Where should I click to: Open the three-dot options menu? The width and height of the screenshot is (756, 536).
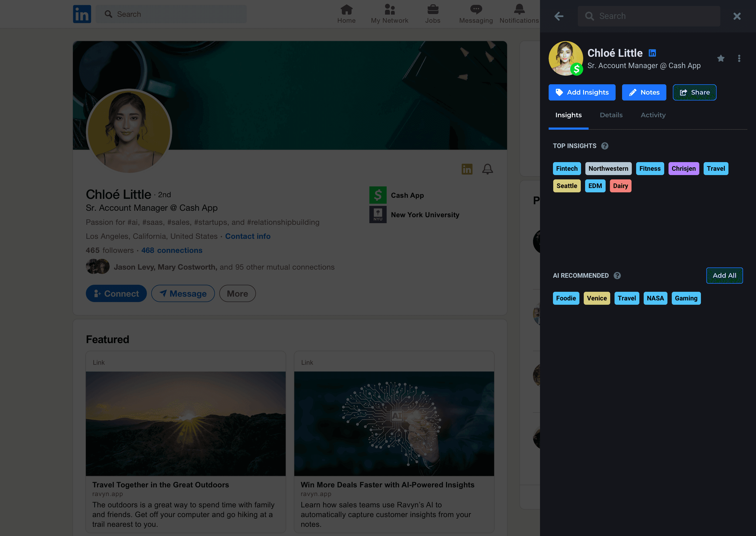[739, 58]
